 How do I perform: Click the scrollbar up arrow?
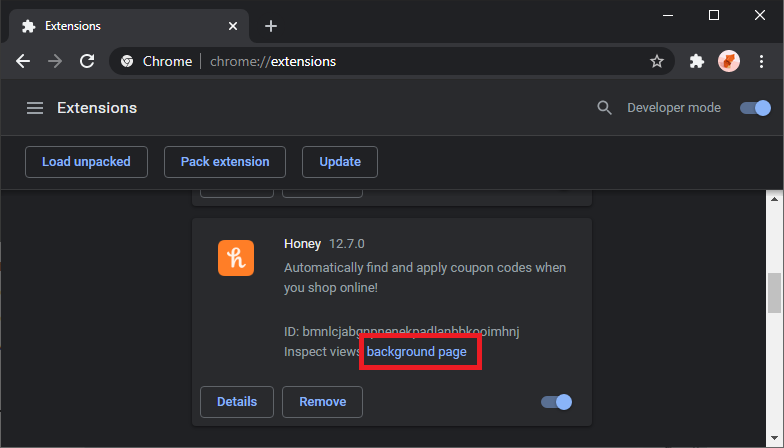pos(774,199)
